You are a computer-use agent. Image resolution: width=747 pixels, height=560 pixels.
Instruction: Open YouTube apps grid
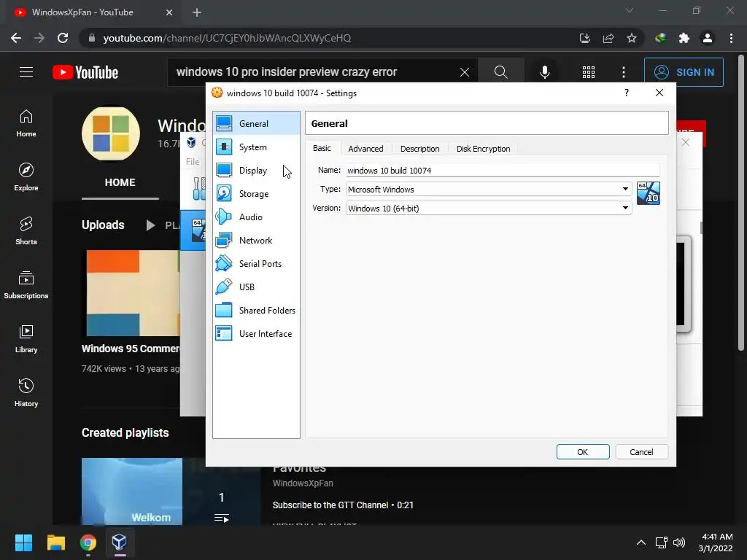click(589, 72)
